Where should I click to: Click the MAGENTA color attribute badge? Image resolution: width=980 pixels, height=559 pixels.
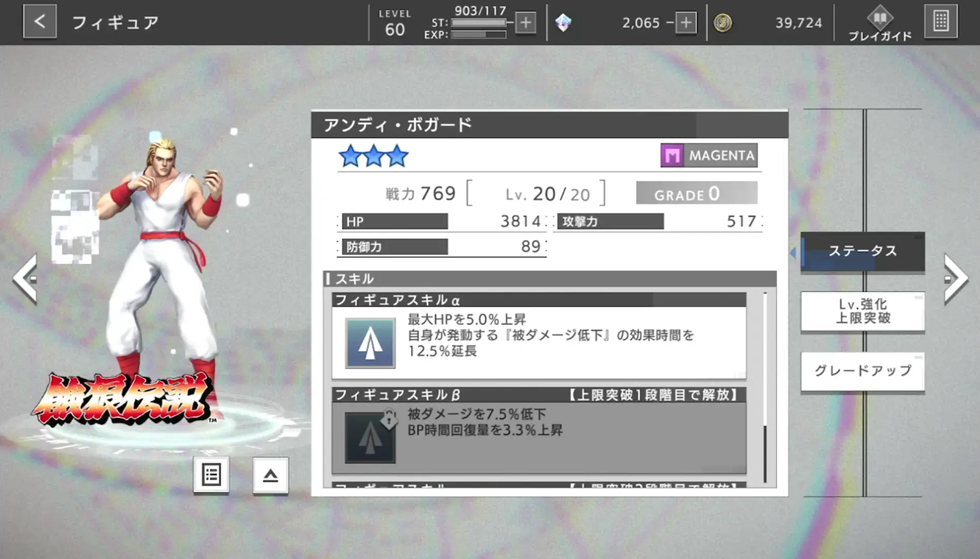709,155
